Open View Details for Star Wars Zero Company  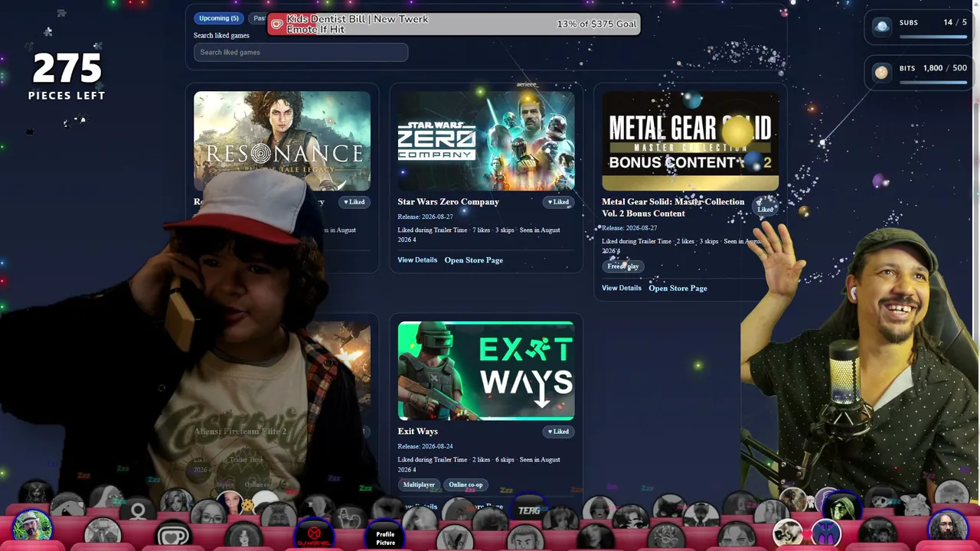coord(417,260)
